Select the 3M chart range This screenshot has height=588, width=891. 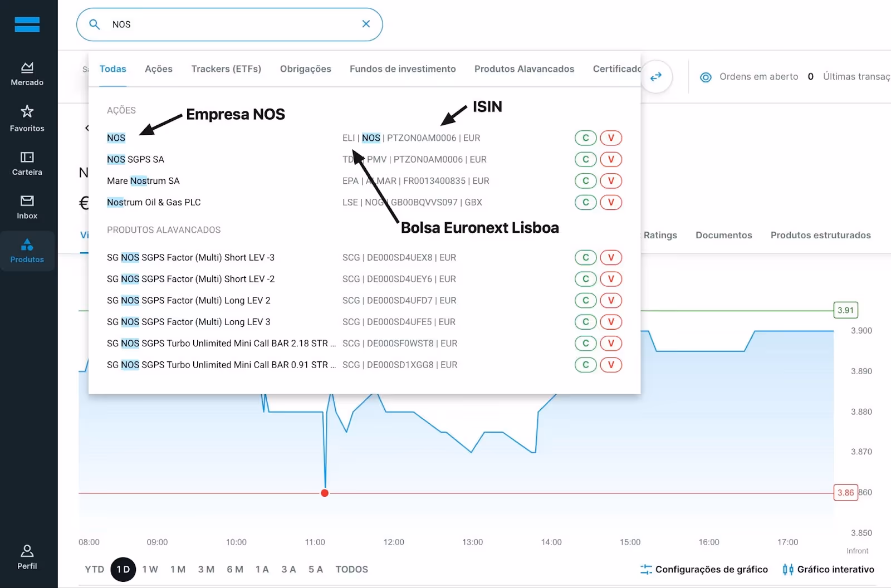(x=207, y=569)
